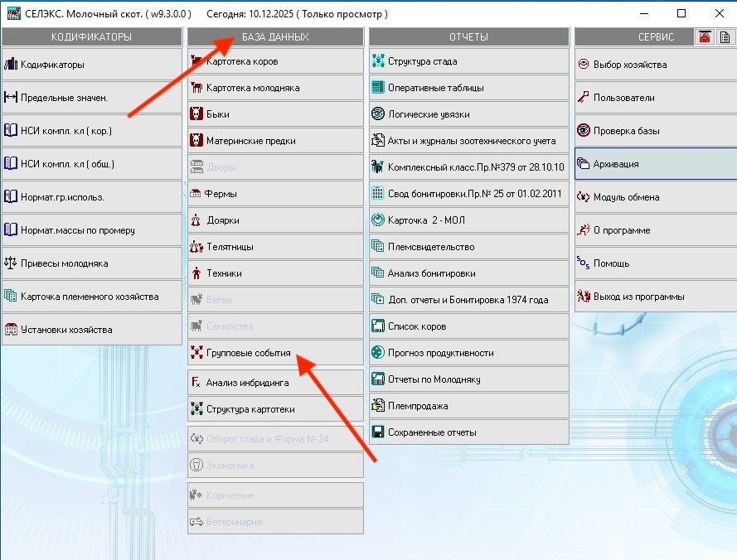Click the Выбор хозяйства icon
The image size is (737, 560).
point(584,64)
